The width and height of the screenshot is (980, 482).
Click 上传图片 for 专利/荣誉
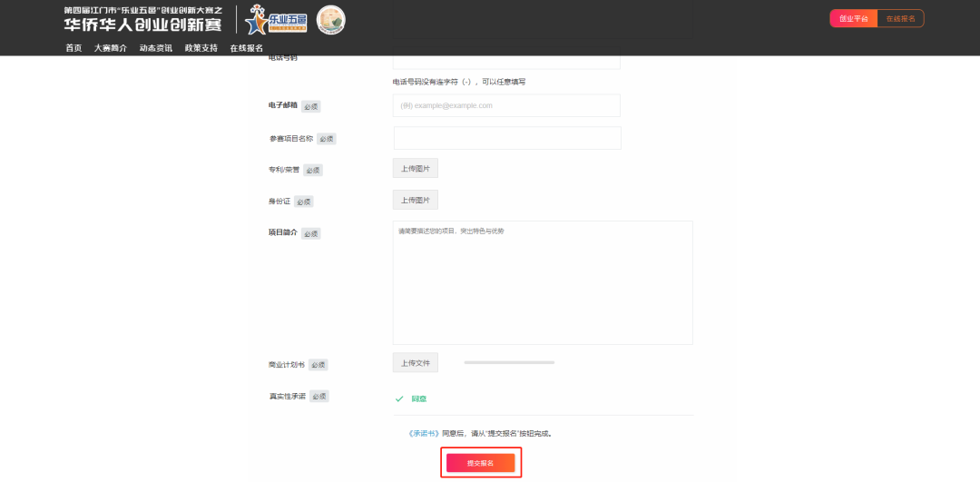[x=415, y=168]
